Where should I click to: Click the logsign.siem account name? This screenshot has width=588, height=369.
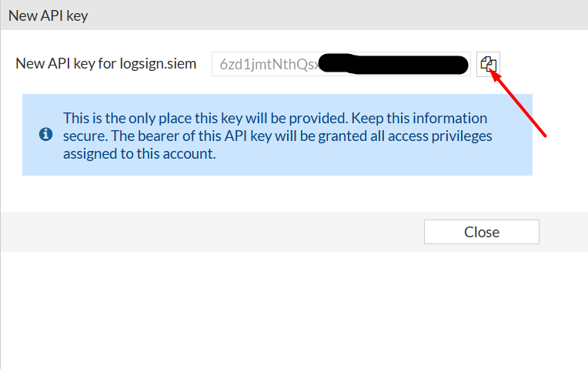(x=158, y=63)
